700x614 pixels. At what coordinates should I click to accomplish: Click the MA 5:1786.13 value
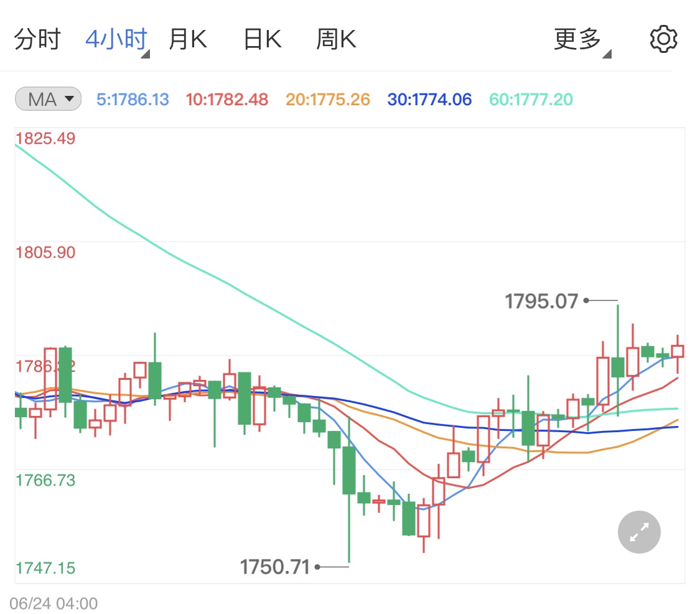[133, 99]
